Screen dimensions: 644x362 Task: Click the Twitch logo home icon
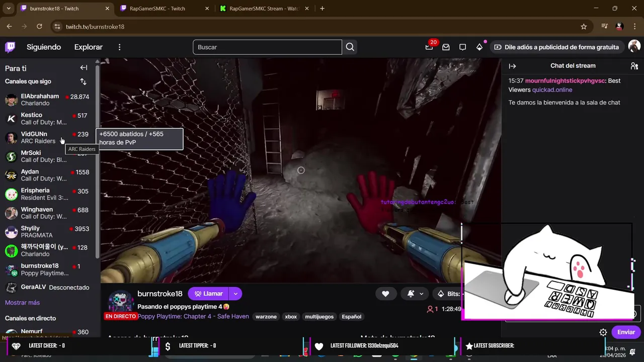[x=10, y=47]
